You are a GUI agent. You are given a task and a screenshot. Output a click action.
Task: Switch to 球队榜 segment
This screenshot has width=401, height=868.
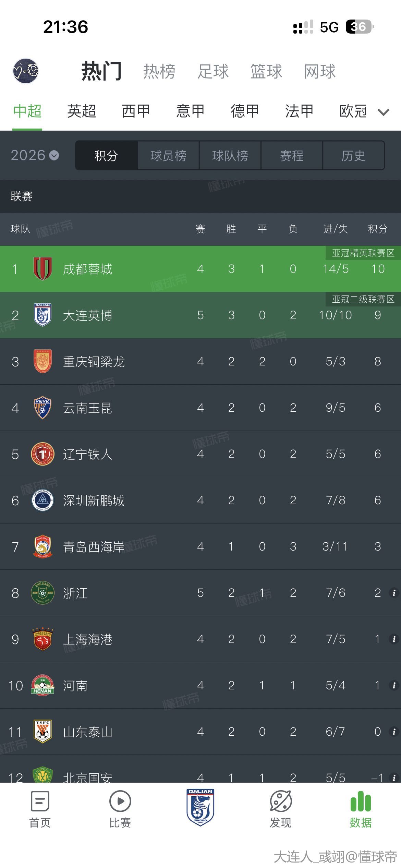click(x=230, y=156)
